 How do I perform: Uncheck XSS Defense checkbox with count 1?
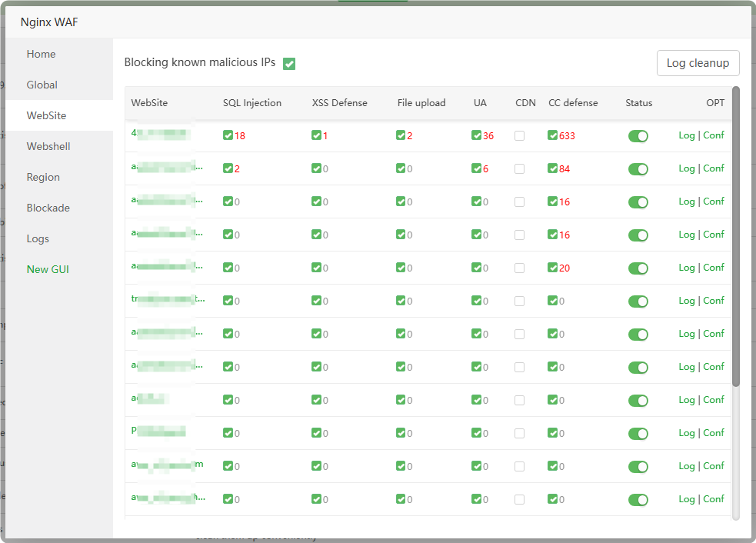tap(316, 135)
